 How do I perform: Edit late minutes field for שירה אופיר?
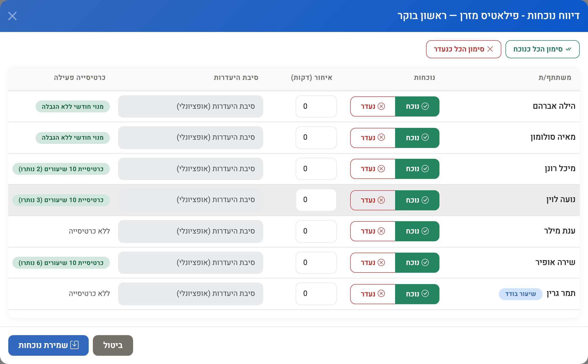(316, 263)
